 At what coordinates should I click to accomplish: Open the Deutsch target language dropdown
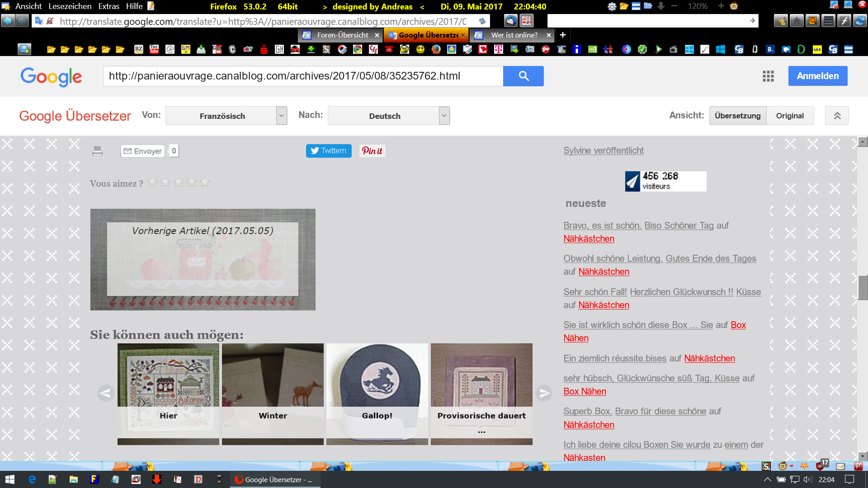point(388,116)
